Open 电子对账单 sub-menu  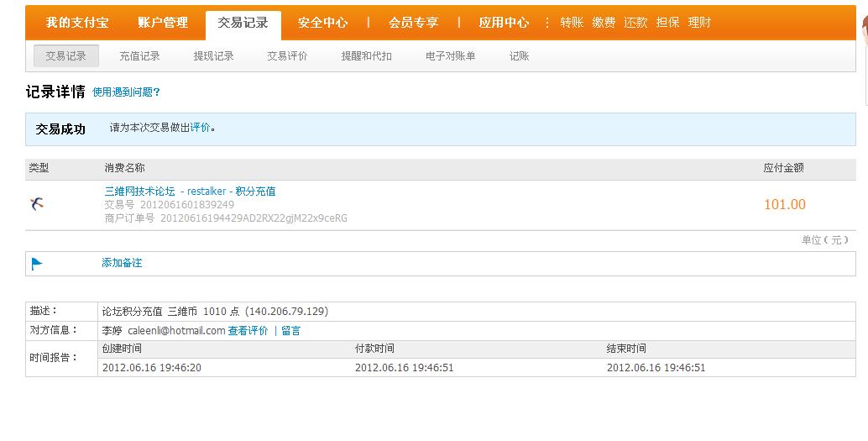451,56
